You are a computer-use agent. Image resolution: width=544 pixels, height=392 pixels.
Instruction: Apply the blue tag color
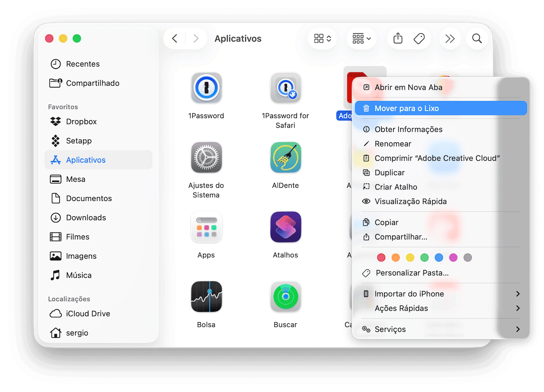[x=439, y=258]
